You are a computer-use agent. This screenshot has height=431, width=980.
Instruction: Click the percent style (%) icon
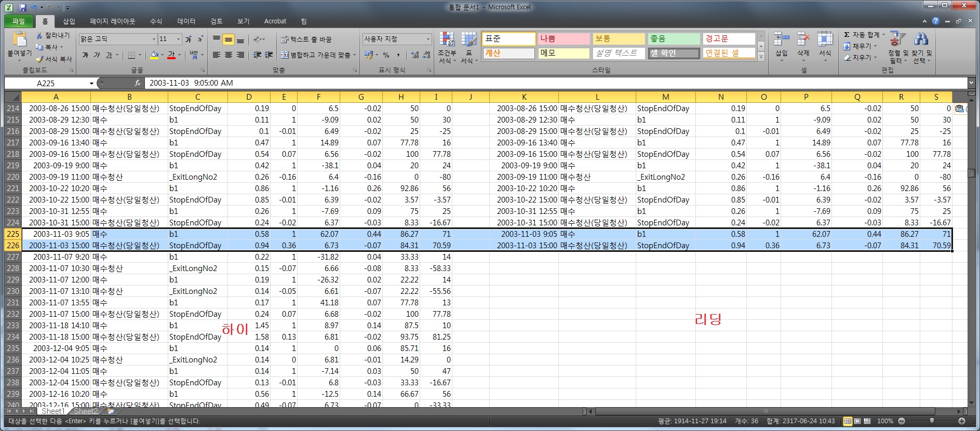pos(386,55)
